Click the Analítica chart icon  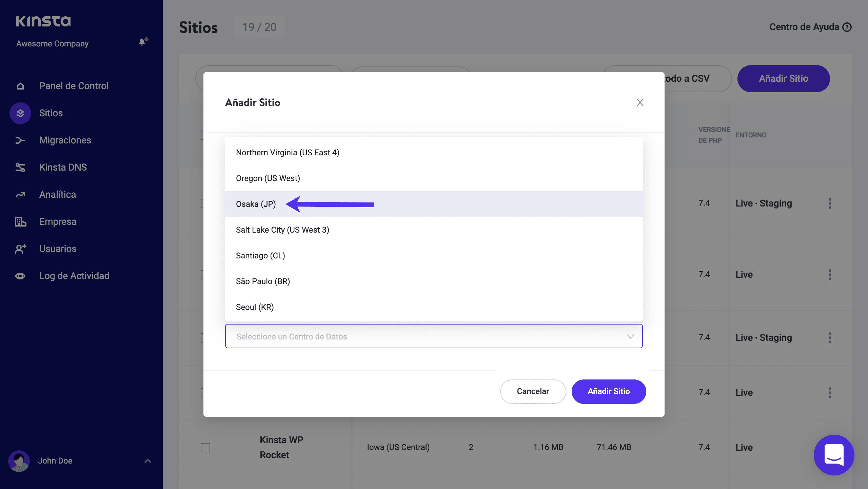pos(20,195)
